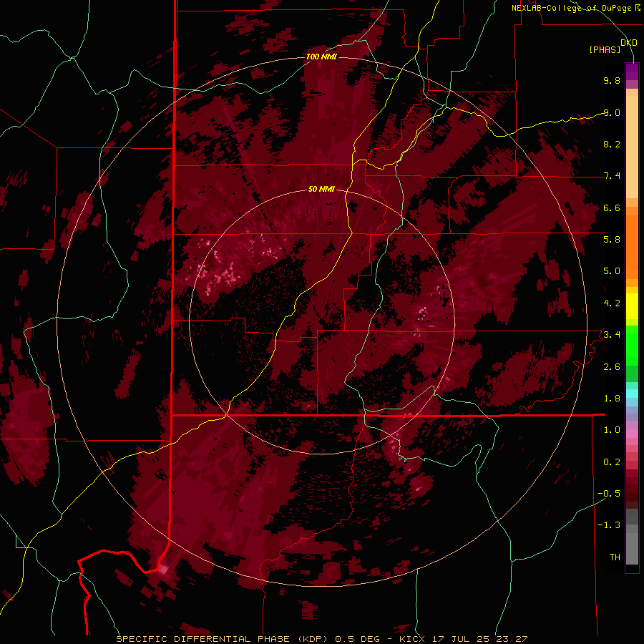This screenshot has width=644, height=644.
Task: Choose the -0.5 legend value
Action: (609, 494)
